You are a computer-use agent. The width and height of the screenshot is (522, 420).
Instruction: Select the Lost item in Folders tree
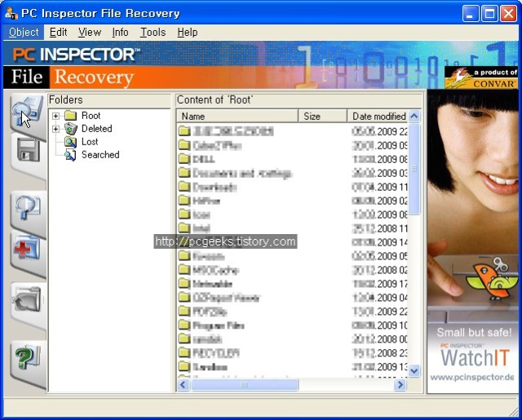coord(90,142)
